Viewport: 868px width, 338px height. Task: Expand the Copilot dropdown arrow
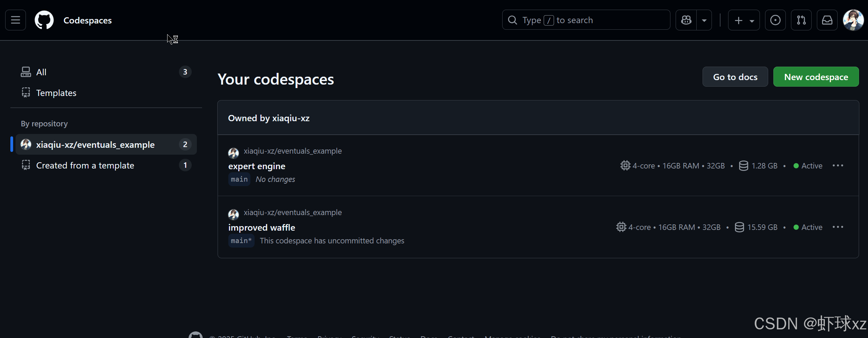pyautogui.click(x=704, y=20)
